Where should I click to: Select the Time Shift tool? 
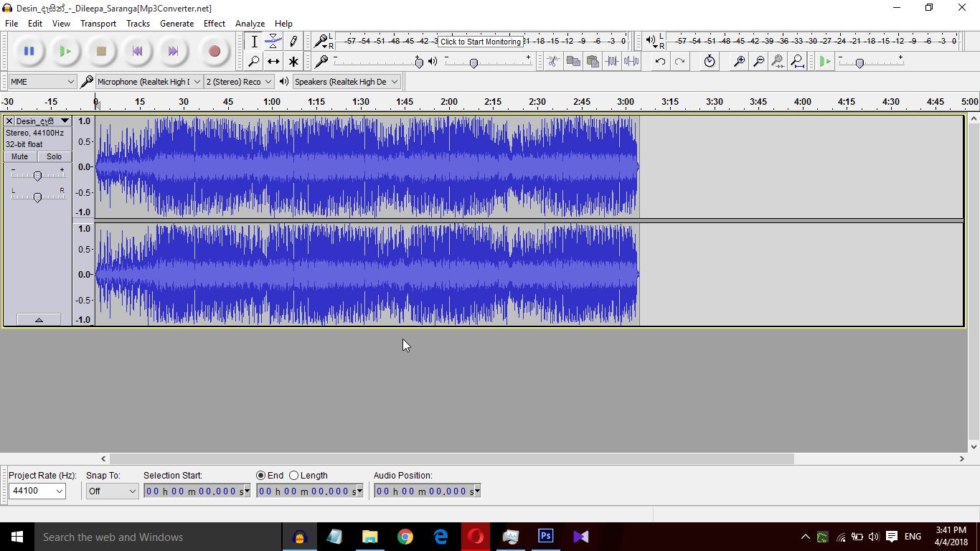pyautogui.click(x=273, y=62)
